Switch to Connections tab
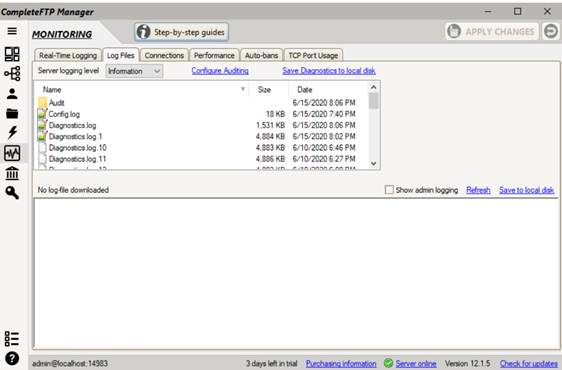Screen dimensions: 562x370 point(164,55)
